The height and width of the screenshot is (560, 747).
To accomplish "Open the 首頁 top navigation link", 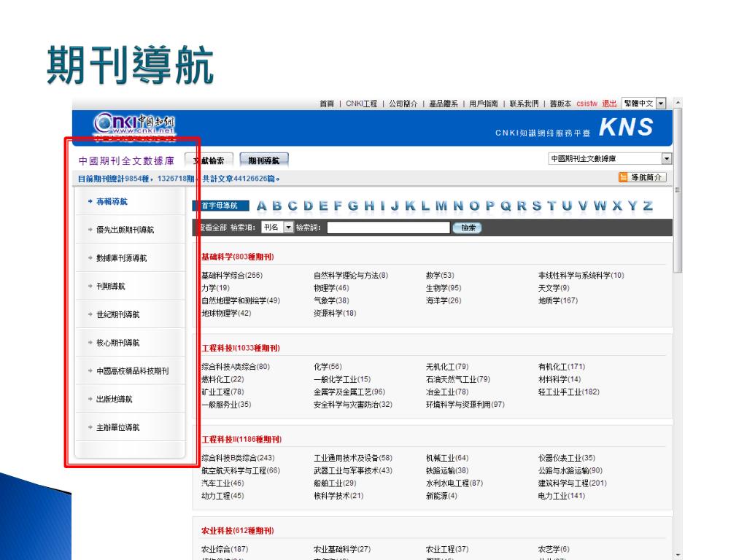I will pyautogui.click(x=327, y=104).
